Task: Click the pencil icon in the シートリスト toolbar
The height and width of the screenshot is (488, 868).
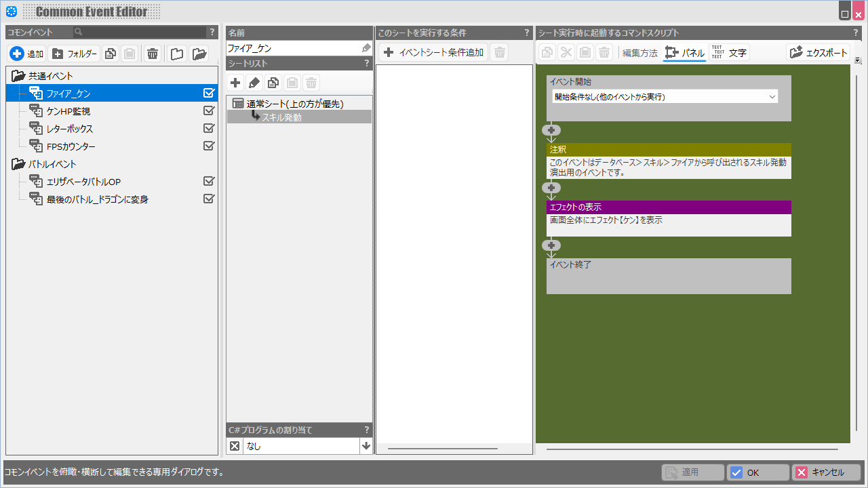Action: [x=254, y=83]
